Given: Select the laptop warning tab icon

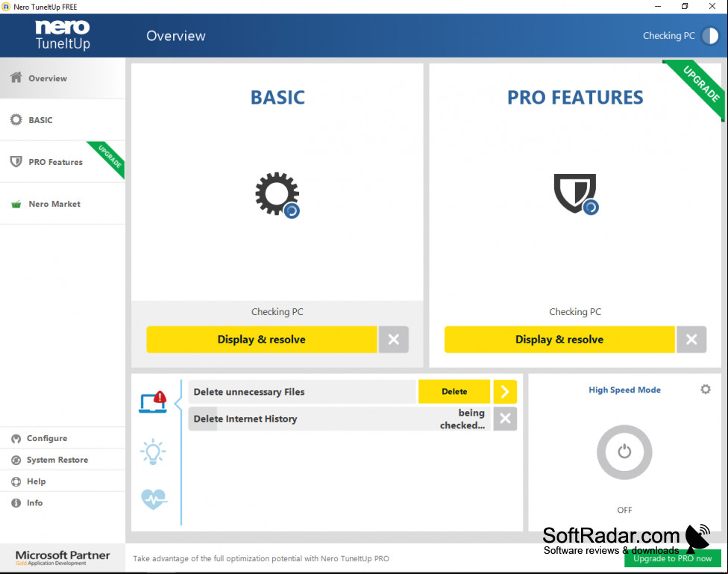Looking at the screenshot, I should (153, 402).
